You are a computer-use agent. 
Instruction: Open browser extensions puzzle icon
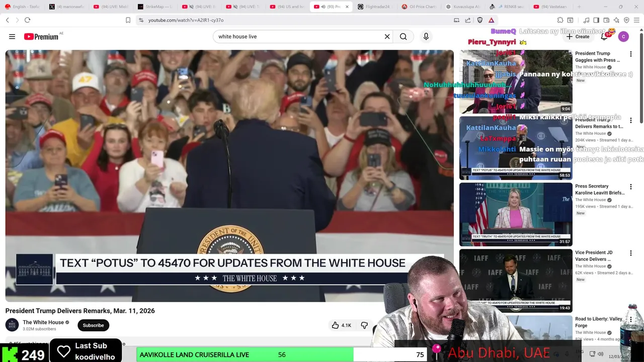(560, 20)
